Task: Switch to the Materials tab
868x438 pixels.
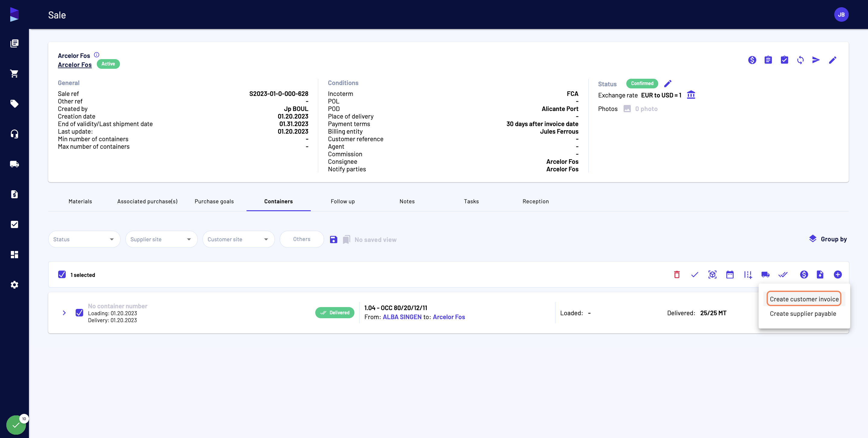Action: [80, 201]
